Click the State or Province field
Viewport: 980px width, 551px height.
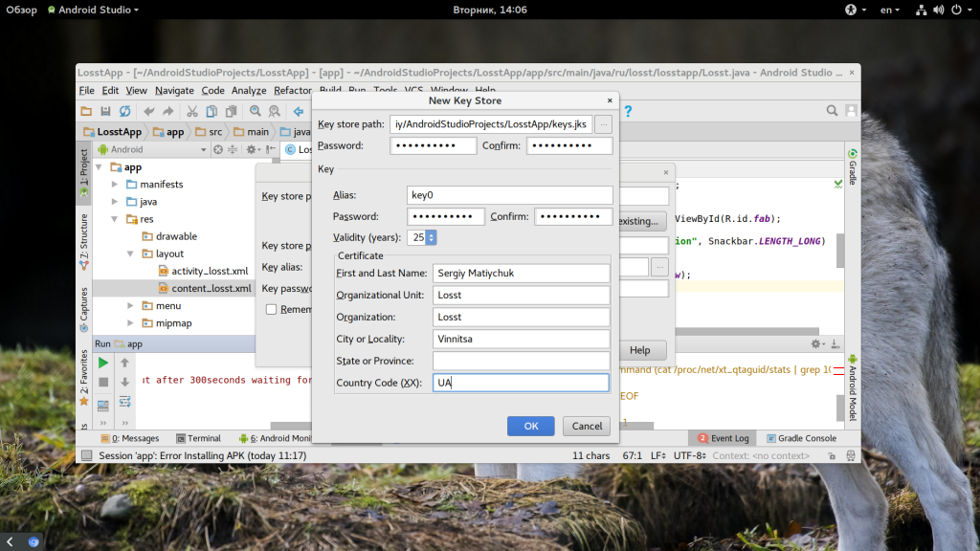tap(521, 361)
